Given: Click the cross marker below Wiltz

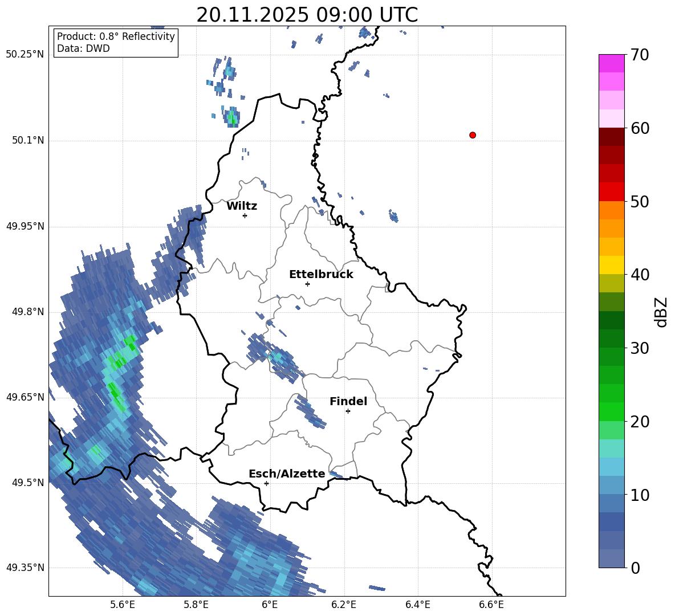Looking at the screenshot, I should click(245, 215).
